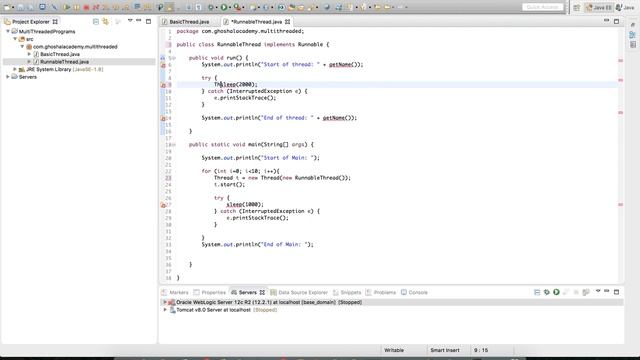Open the Console tab
Viewport: 640px width, 360px height.
(x=414, y=292)
